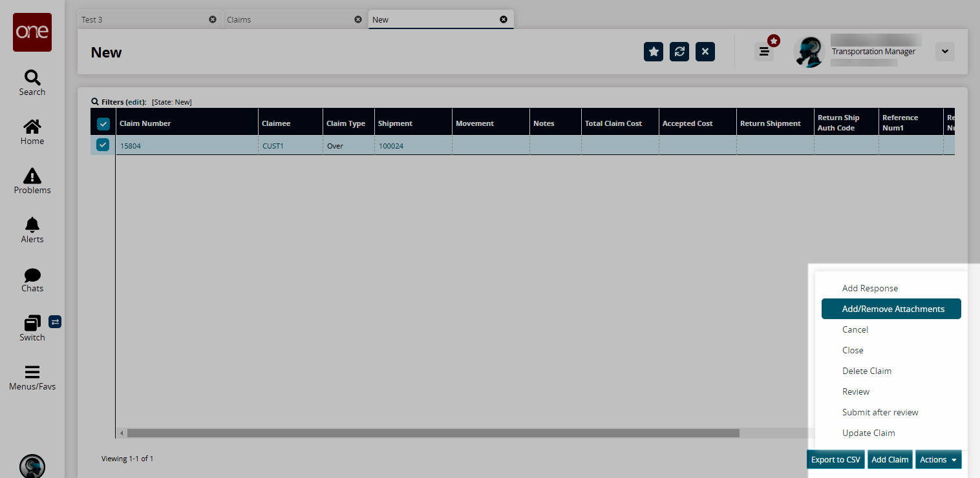Click the left arrow of horizontal scrollbar
Image resolution: width=980 pixels, height=478 pixels.
click(x=121, y=433)
